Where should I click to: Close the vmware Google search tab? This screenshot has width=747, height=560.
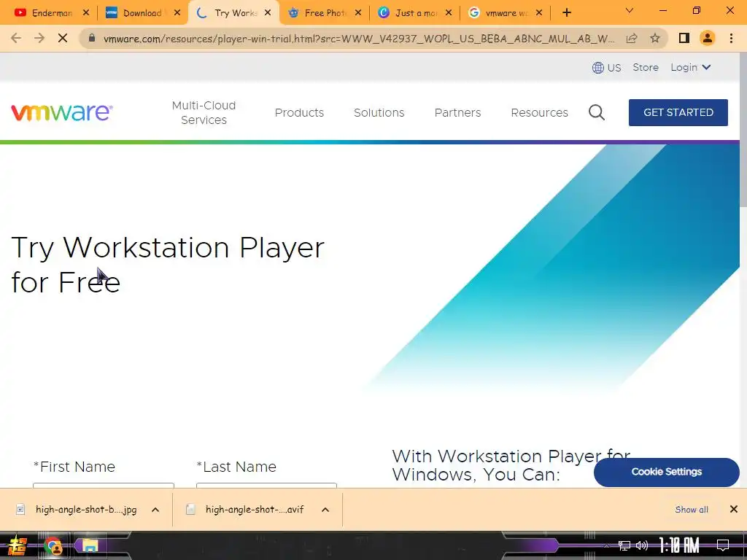[539, 13]
